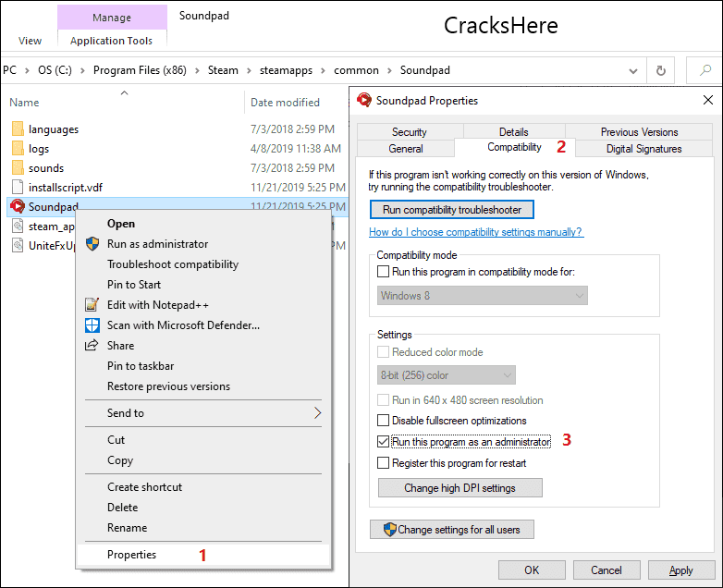Open the Manage ribbon tab

pos(112,18)
